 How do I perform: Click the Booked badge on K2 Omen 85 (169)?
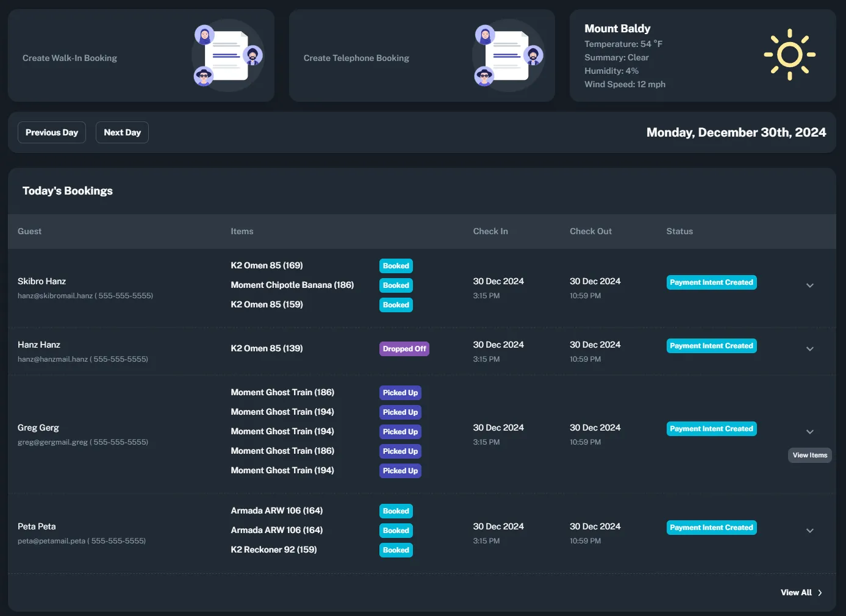click(396, 265)
